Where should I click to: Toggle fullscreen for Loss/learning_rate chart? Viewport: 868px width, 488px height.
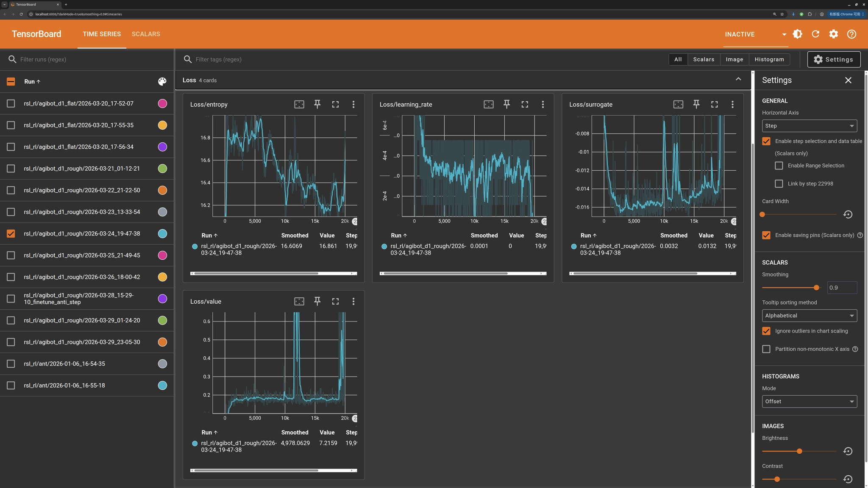[525, 104]
